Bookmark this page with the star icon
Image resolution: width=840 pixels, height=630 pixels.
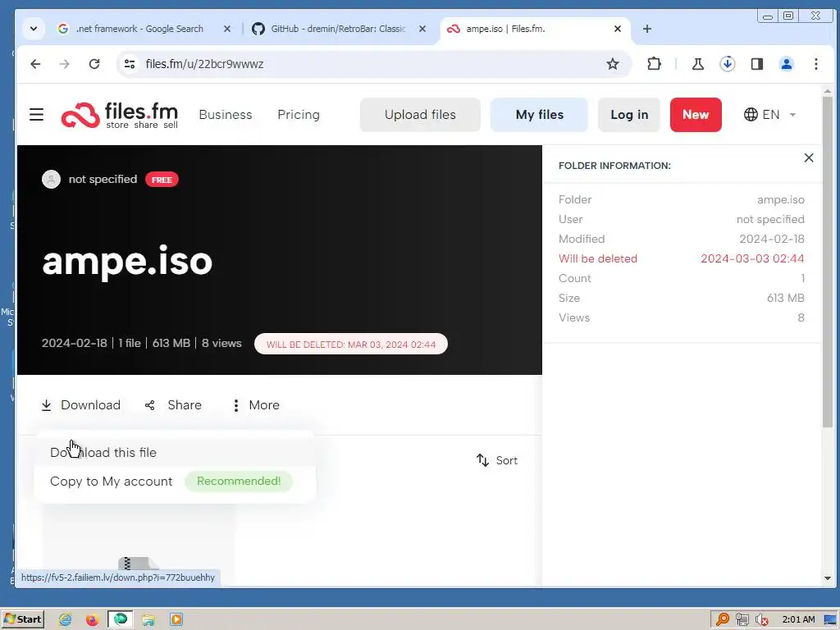pos(612,64)
